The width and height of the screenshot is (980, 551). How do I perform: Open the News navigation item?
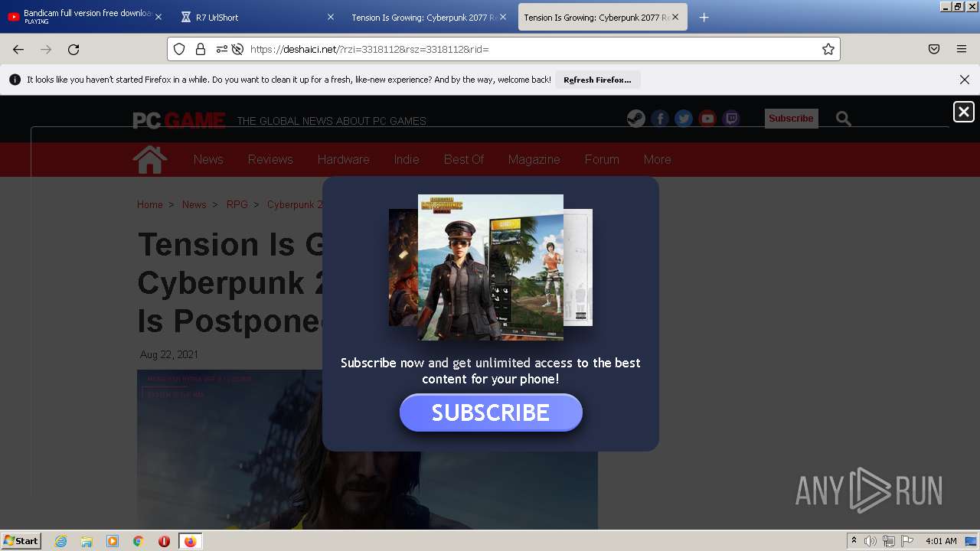coord(208,159)
